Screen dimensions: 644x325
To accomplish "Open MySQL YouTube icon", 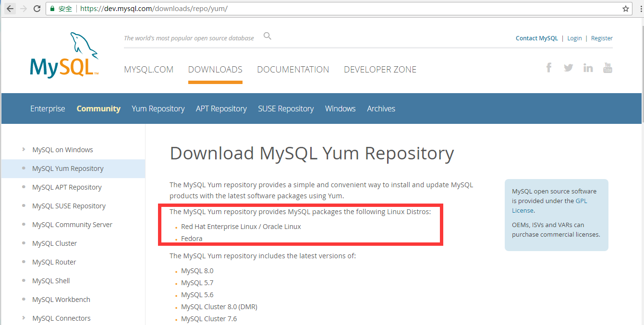I will (608, 68).
